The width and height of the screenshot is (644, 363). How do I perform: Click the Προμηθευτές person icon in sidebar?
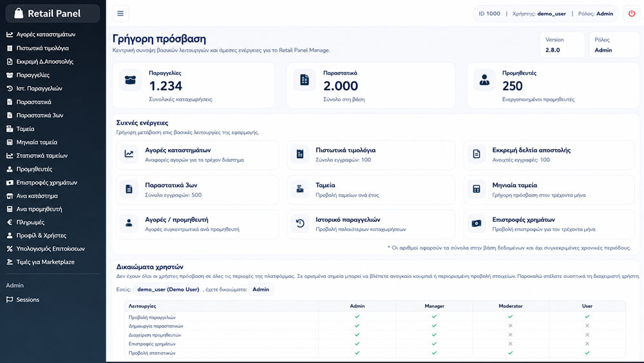(x=10, y=169)
